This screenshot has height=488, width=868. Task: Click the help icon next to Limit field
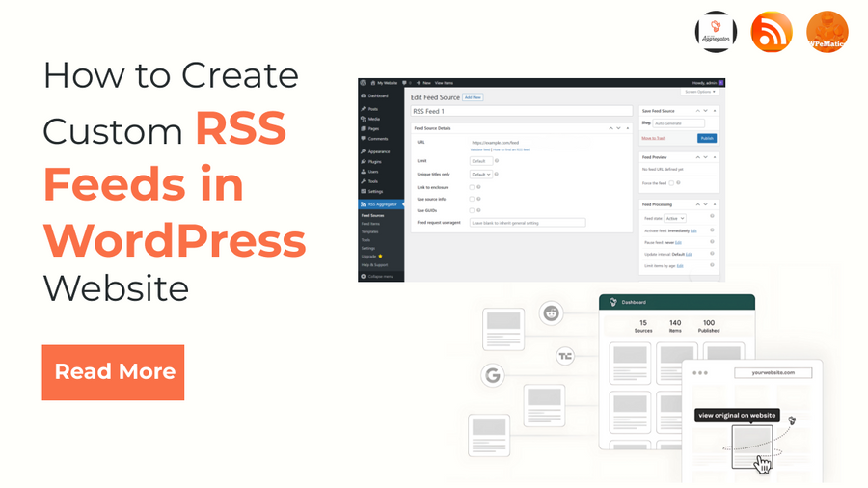(497, 161)
